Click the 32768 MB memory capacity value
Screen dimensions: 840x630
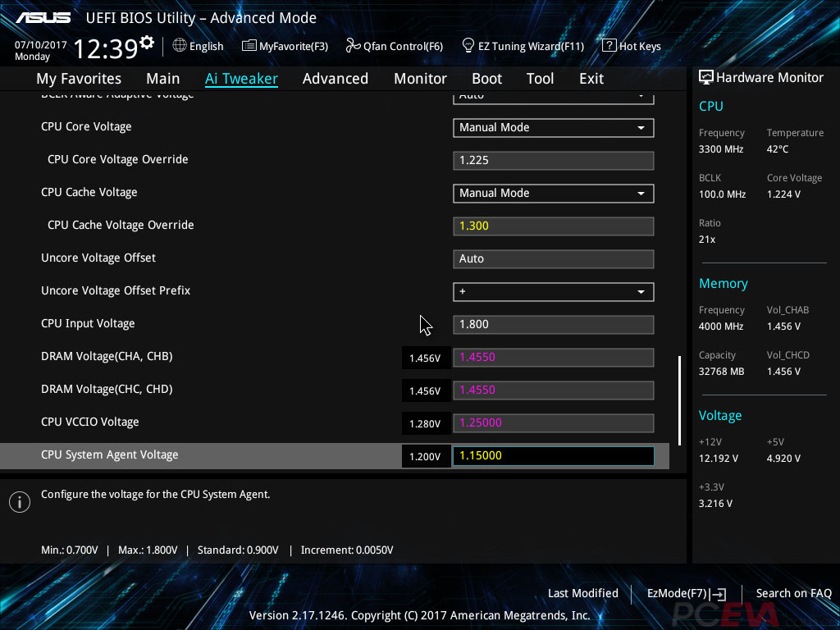pos(722,372)
